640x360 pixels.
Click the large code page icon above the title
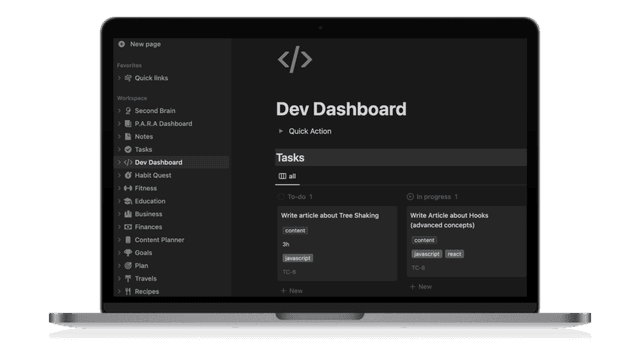[295, 60]
